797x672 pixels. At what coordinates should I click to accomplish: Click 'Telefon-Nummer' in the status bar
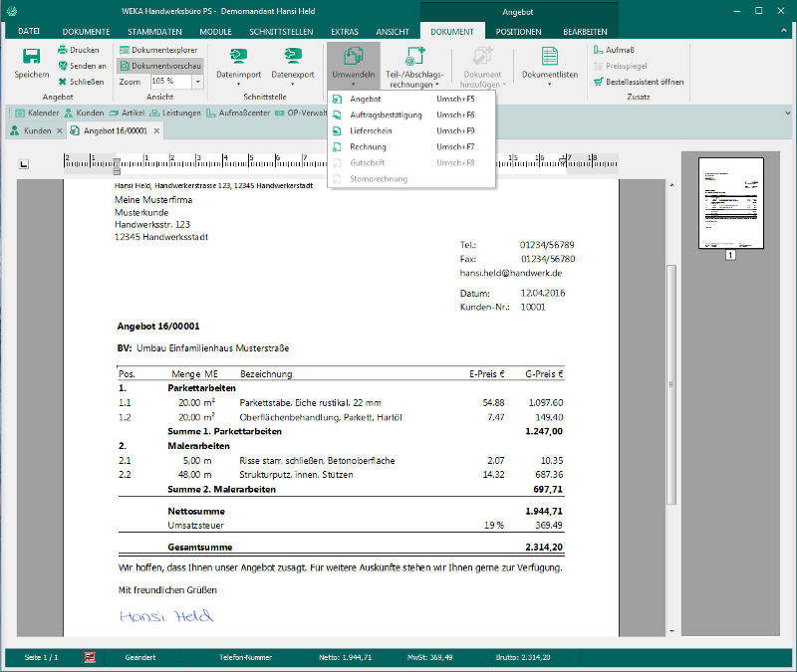pos(245,658)
